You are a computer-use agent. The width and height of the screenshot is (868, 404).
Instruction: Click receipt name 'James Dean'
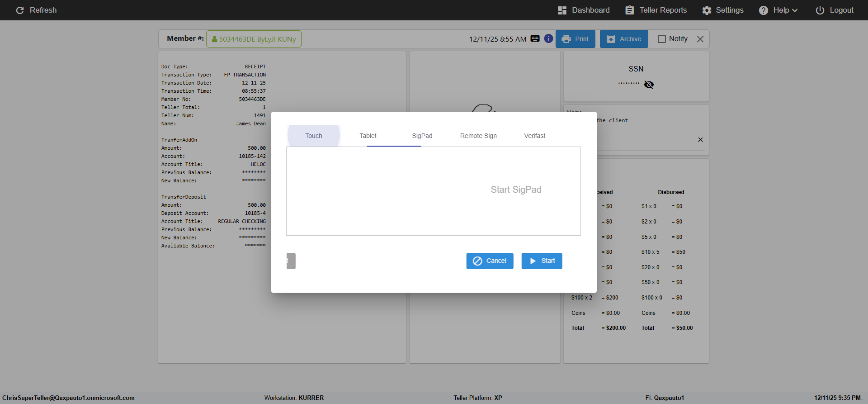point(251,124)
